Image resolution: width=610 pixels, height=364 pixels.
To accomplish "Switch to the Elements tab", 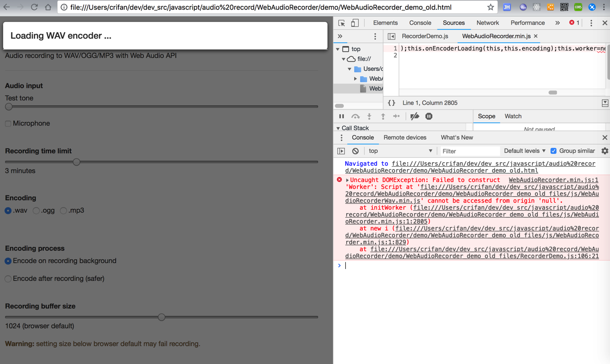I will (x=385, y=23).
